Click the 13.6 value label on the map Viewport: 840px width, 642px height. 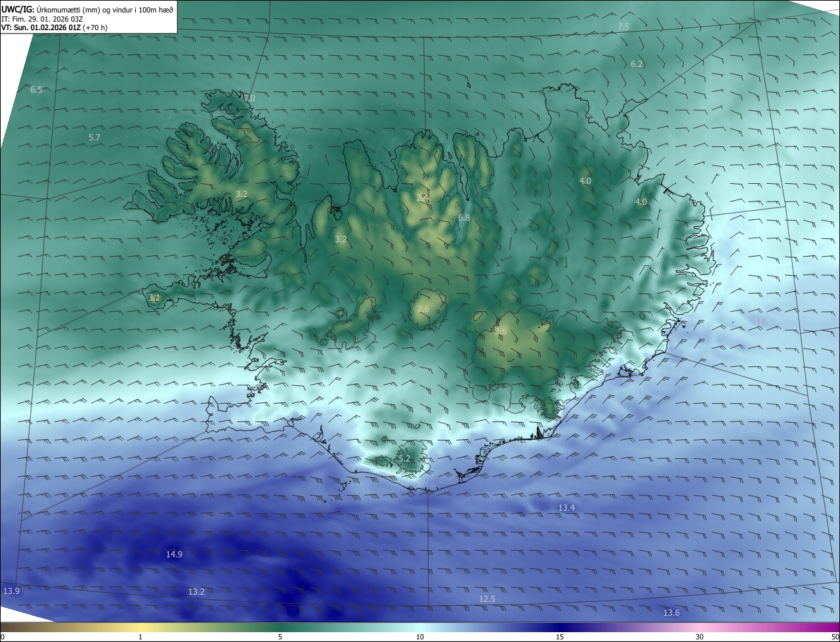tap(671, 613)
